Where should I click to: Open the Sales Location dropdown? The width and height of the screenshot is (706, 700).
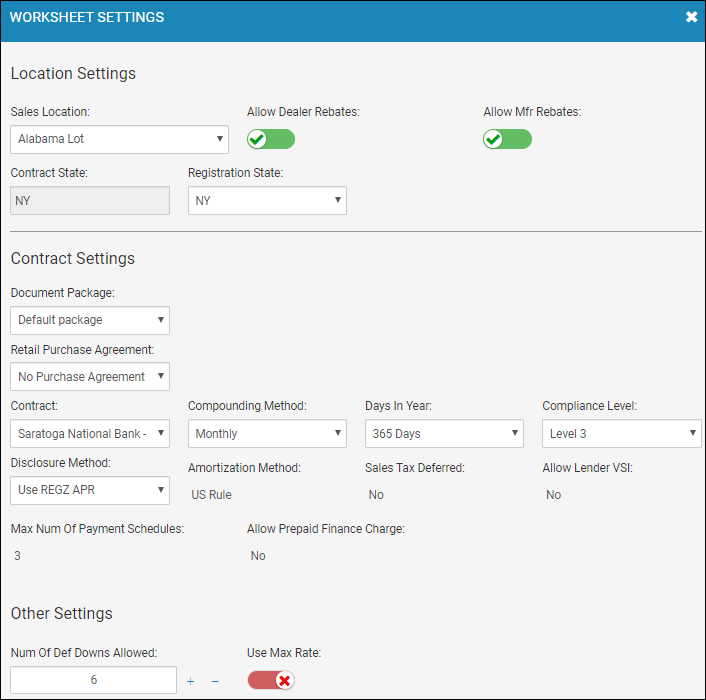point(119,139)
